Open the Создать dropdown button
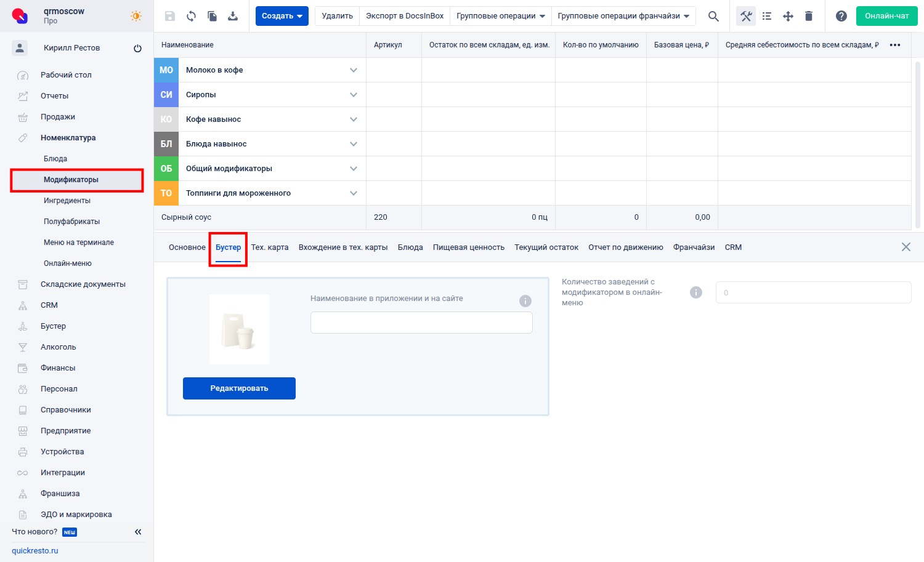 282,16
